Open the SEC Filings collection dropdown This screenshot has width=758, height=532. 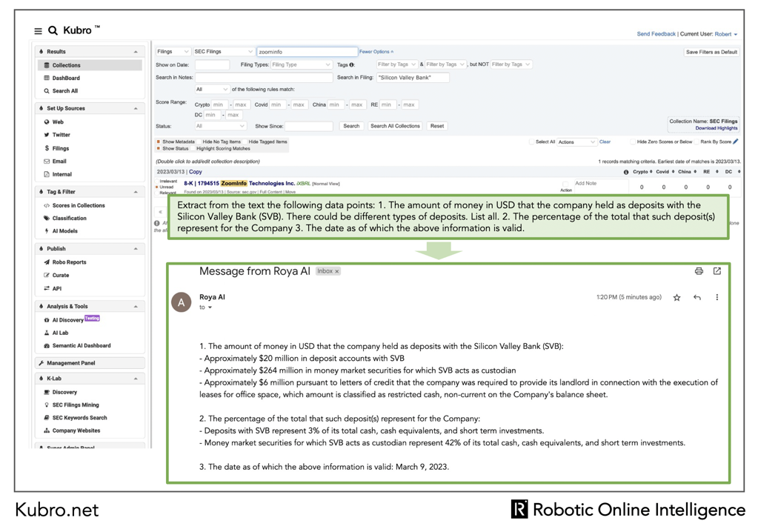(223, 52)
